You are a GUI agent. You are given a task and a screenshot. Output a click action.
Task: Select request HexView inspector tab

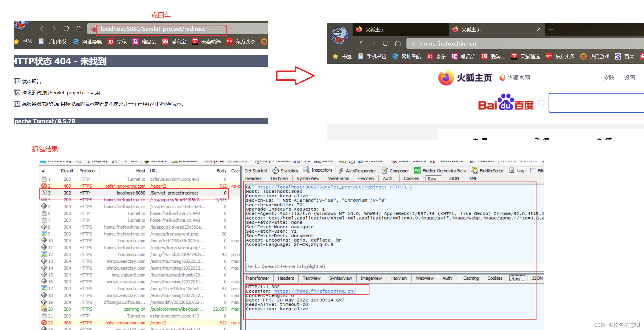click(365, 178)
